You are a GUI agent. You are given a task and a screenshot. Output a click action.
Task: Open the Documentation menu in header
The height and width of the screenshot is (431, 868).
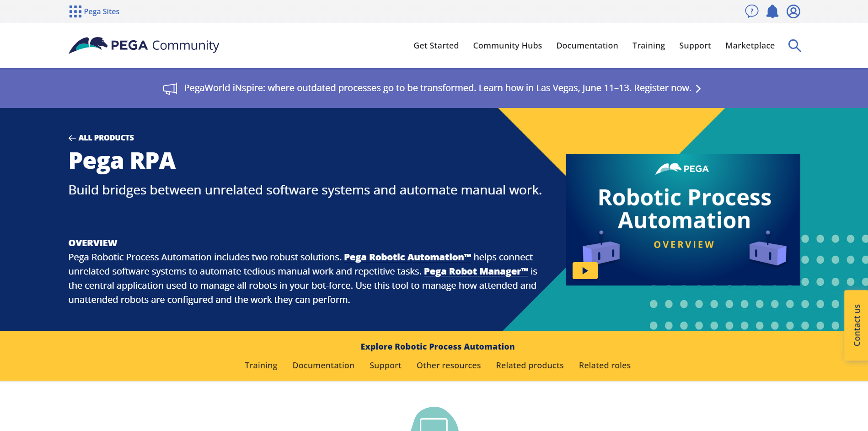587,46
